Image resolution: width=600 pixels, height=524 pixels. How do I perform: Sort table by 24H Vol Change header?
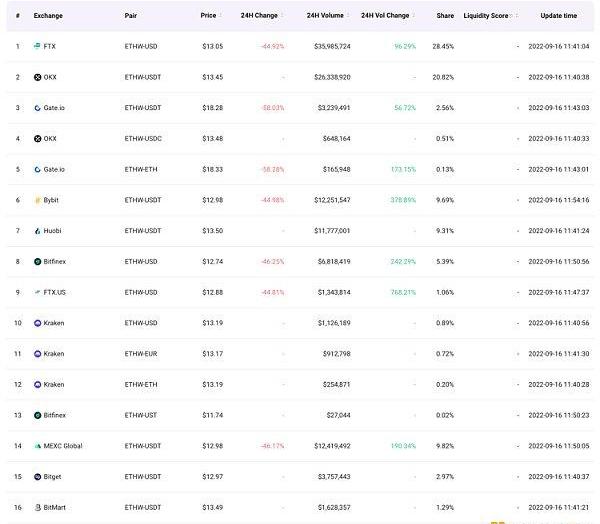tap(388, 15)
